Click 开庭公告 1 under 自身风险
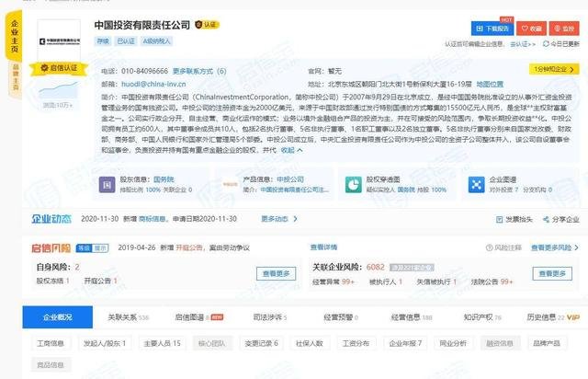Image resolution: width=588 pixels, height=379 pixels. coord(100,281)
